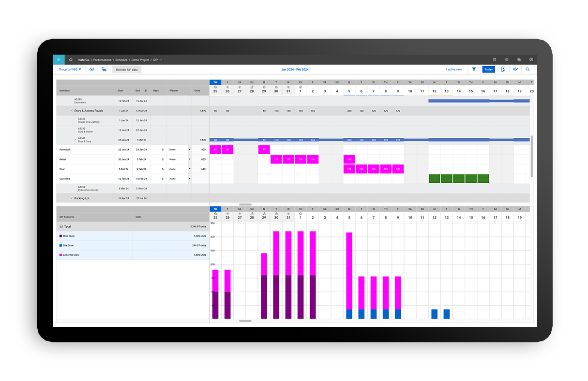Screen dimensions: 588x381
Task: Open the SIP breadcrumb dropdown menu
Action: click(161, 59)
